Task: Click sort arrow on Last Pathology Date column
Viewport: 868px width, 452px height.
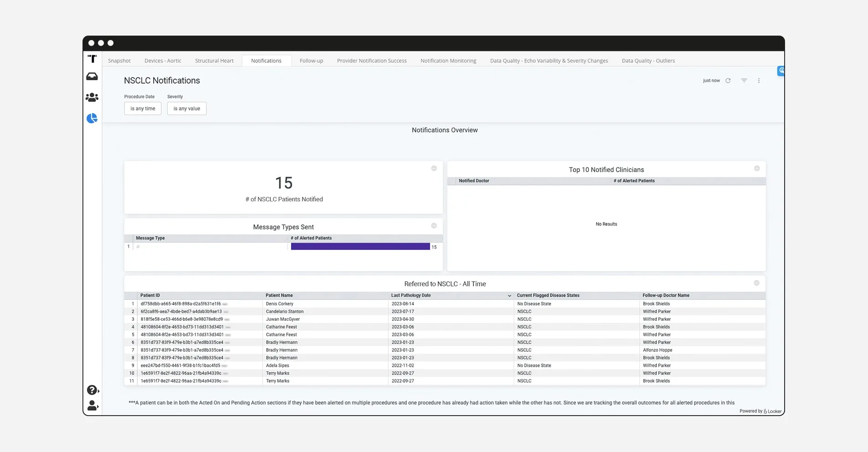Action: [x=509, y=296]
